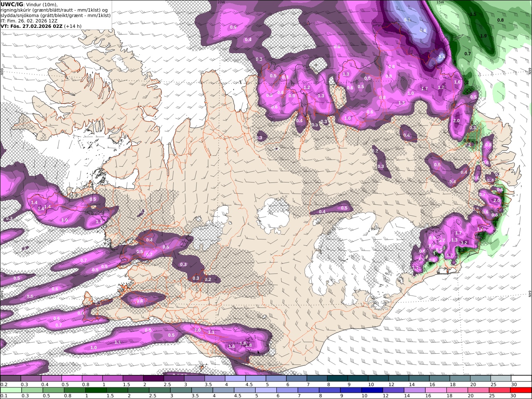Click the dark teal 8 swatch, upper legend row
Viewport: 532px width, 399px height.
click(337, 378)
